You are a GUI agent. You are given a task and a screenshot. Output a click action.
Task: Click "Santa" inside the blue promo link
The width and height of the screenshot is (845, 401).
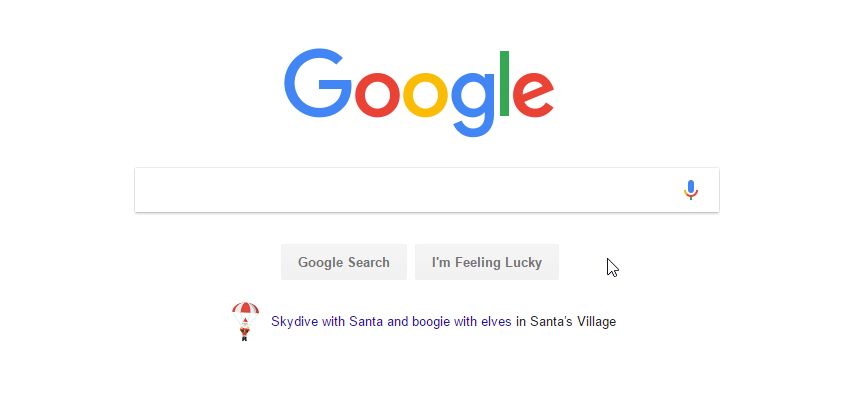(x=366, y=322)
